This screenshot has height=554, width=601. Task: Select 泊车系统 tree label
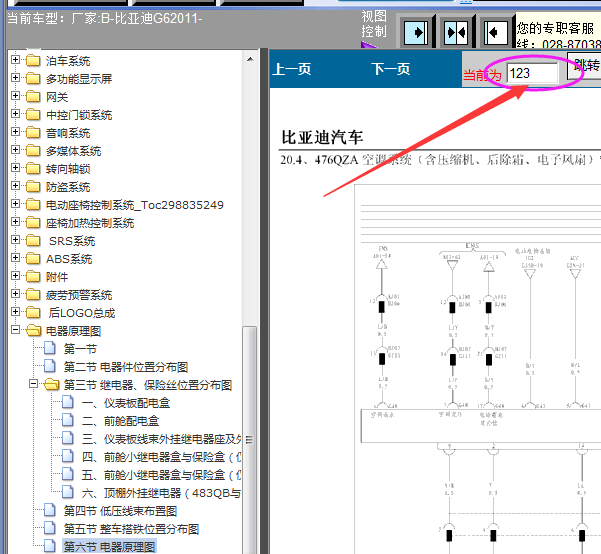coord(68,61)
